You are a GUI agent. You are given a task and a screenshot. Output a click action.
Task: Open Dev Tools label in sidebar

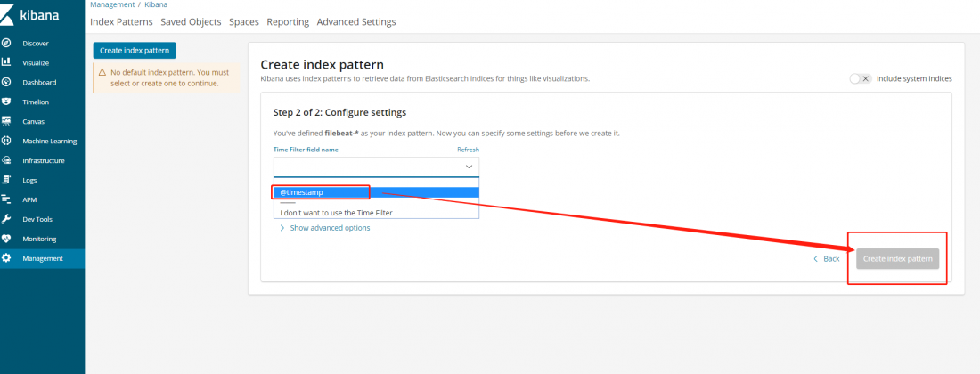click(x=37, y=219)
